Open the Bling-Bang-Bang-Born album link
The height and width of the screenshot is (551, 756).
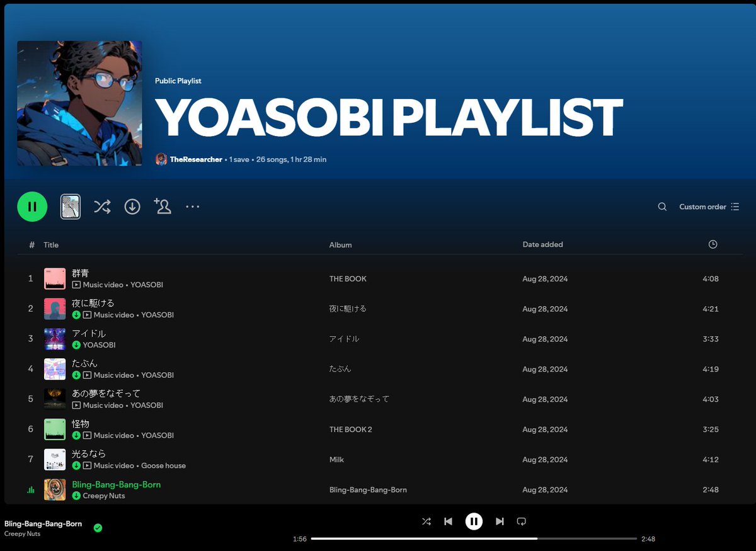click(368, 490)
